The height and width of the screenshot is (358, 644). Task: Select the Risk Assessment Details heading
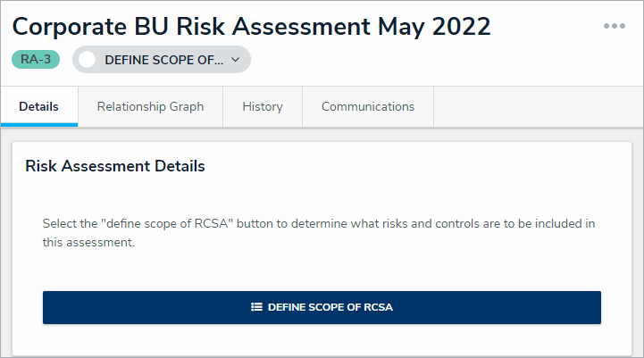pyautogui.click(x=115, y=166)
